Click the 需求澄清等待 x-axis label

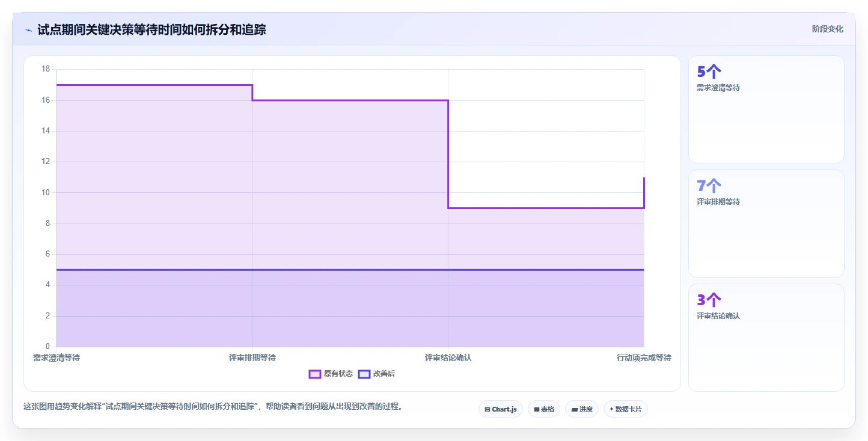(57, 358)
